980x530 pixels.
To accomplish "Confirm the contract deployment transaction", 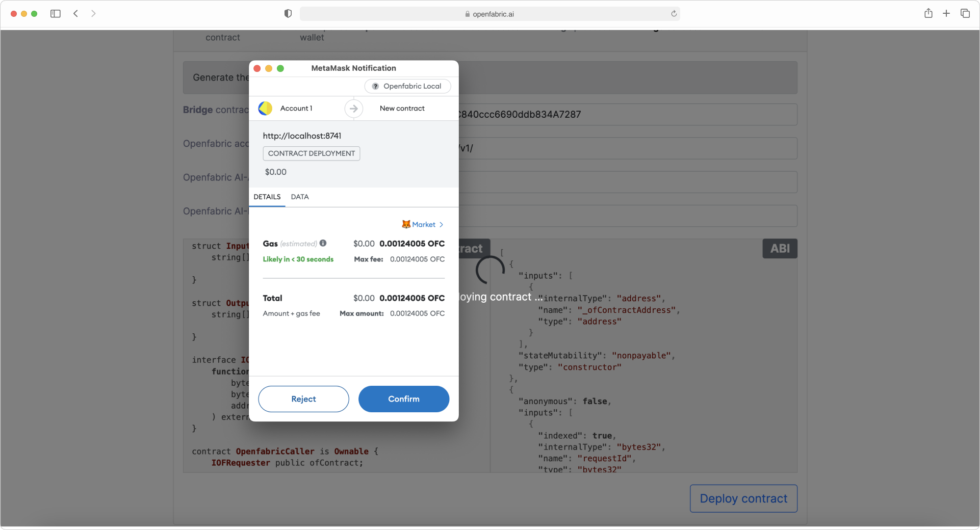I will point(404,399).
